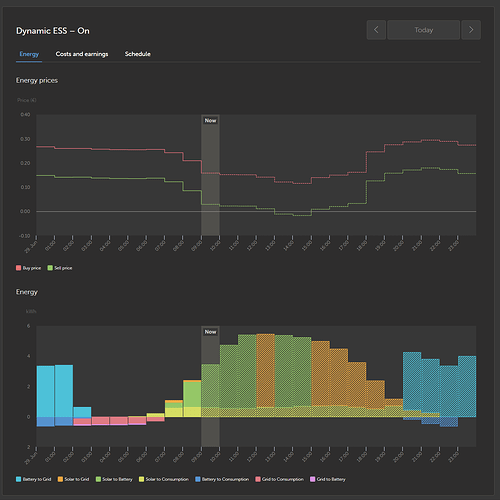Click cyan Battery to Grid bar at 01:00
Screen dimensions: 500x500
64,391
